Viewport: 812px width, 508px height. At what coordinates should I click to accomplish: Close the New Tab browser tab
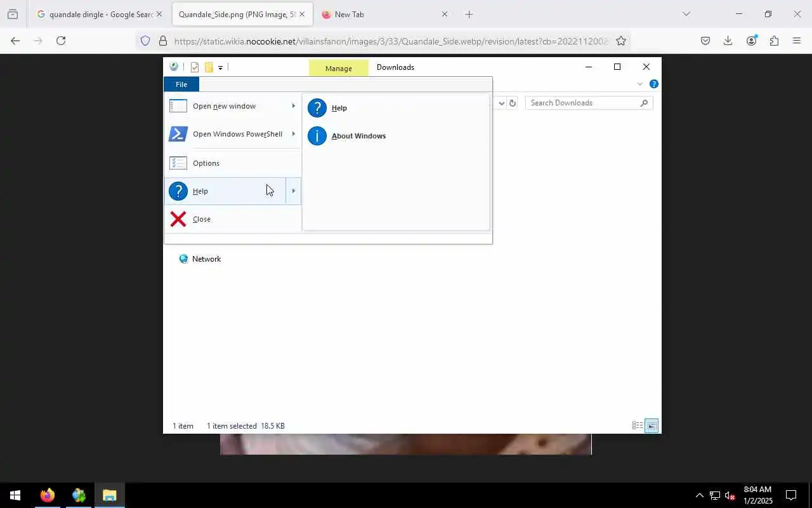pos(444,14)
